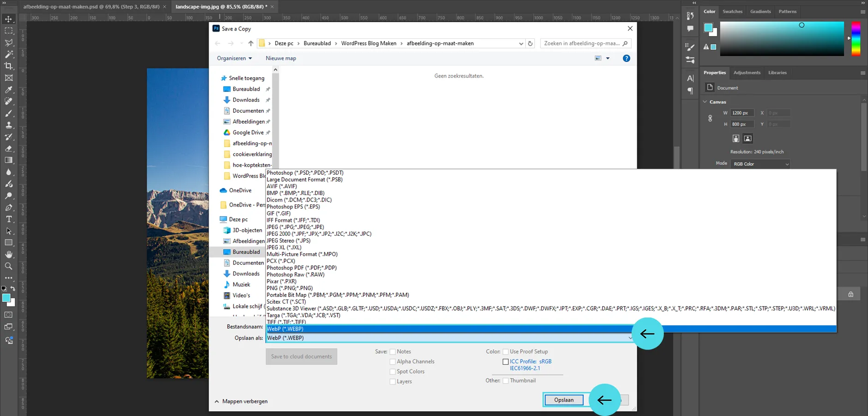Viewport: 868px width, 416px height.
Task: Select the Move tool
Action: click(9, 19)
